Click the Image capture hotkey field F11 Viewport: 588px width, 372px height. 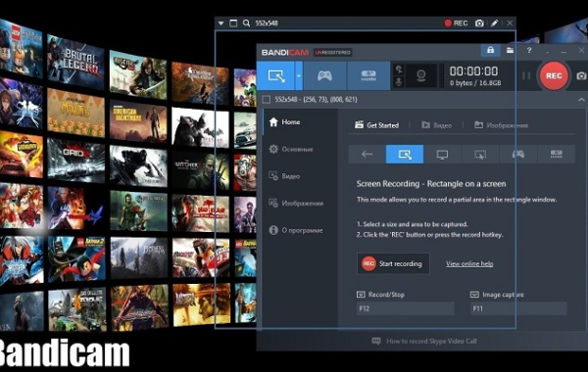click(x=518, y=308)
